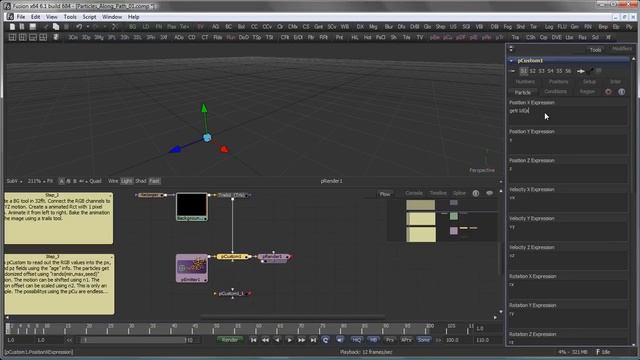Click the New composition icon
This screenshot has height=360, width=640.
(12, 27)
